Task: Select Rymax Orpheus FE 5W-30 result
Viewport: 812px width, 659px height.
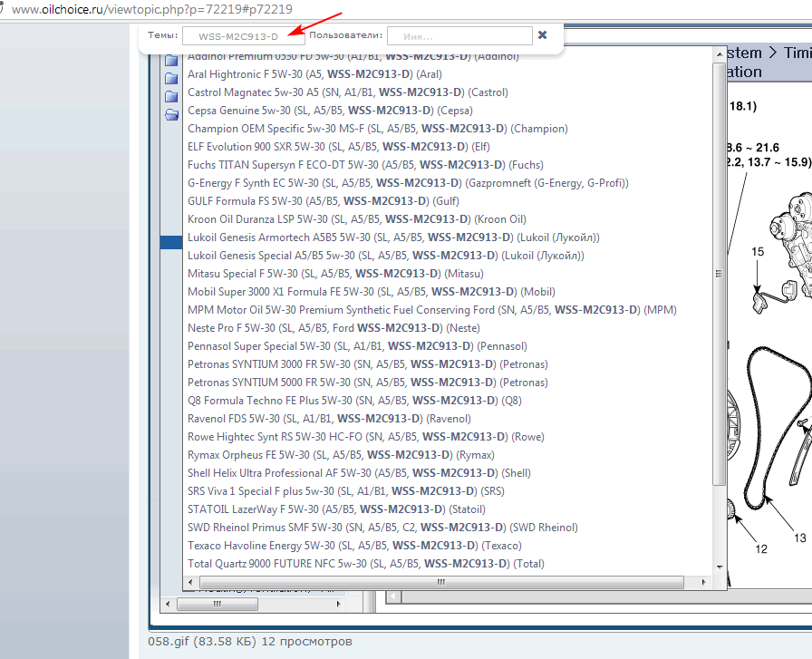Action: point(342,455)
